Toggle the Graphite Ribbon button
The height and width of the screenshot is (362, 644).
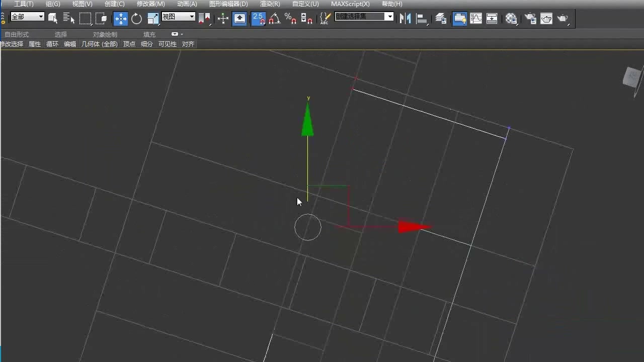tap(459, 19)
